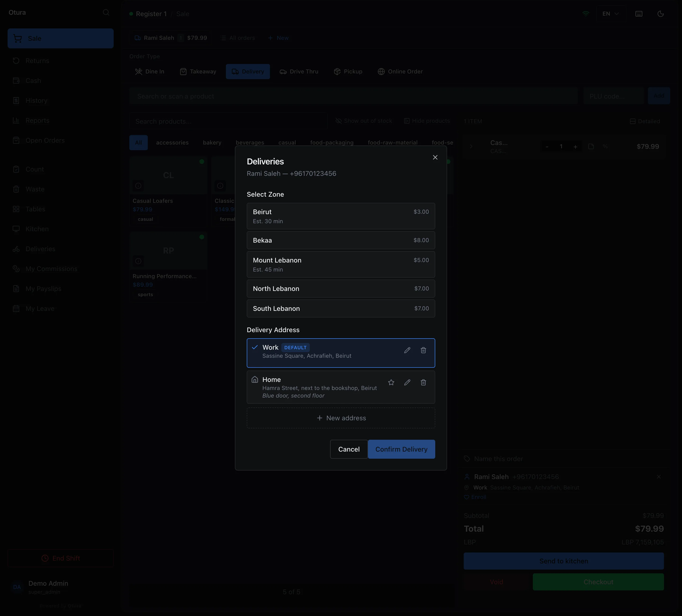Click the search icon beside Otura
682x616 pixels.
coord(106,13)
